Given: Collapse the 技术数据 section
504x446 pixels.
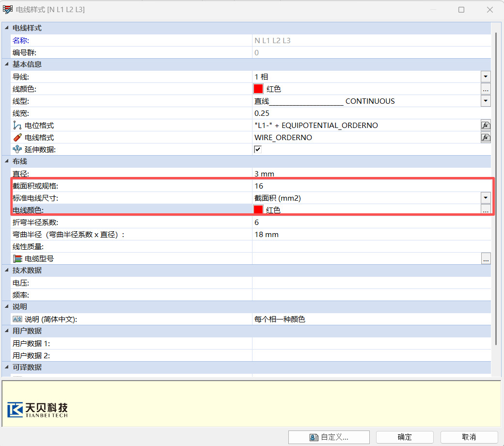Looking at the screenshot, I should 6,271.
